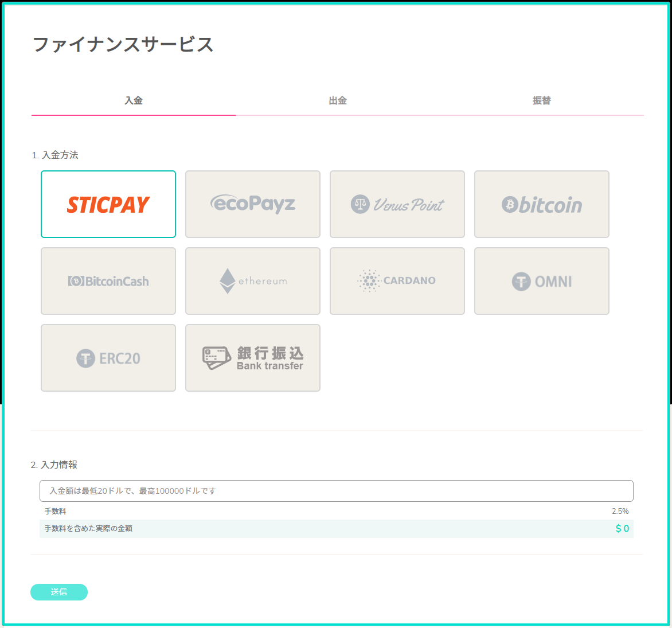The height and width of the screenshot is (628, 672).
Task: Click the $ 0 total amount
Action: tap(622, 529)
